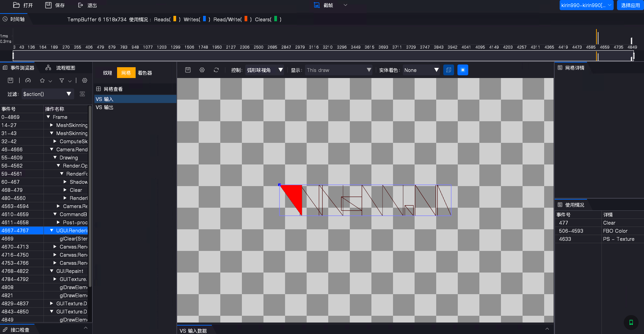
Task: Click the green device icon at bottom right
Action: coord(631,322)
